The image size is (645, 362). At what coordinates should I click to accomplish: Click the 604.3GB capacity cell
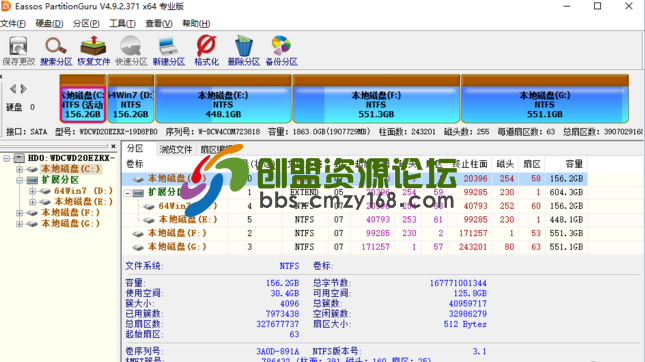[x=566, y=192]
